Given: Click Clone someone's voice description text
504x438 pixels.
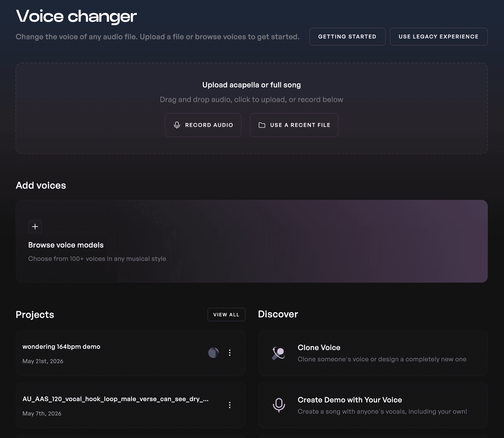Looking at the screenshot, I should tap(382, 359).
